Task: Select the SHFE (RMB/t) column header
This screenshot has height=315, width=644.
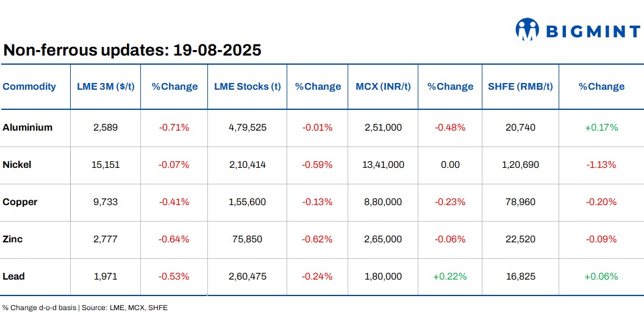Action: pyautogui.click(x=520, y=87)
